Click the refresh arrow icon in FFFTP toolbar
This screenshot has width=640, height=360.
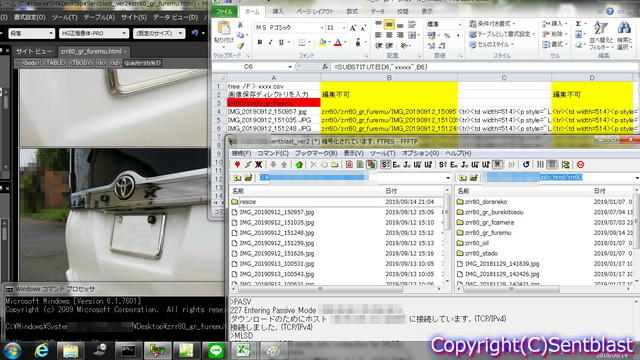(526, 164)
